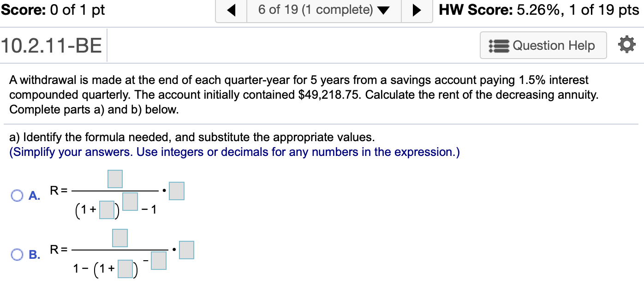
Task: Click the numerator box in option B
Action: [119, 238]
